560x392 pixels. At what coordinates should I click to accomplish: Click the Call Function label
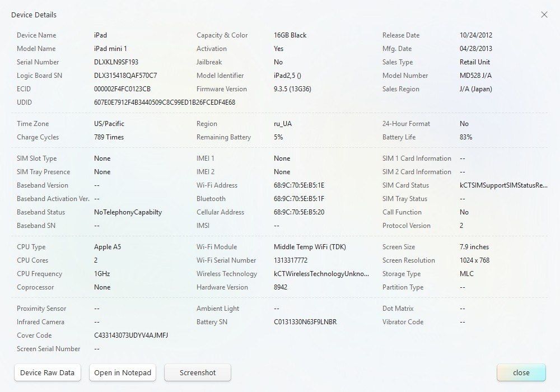(402, 212)
